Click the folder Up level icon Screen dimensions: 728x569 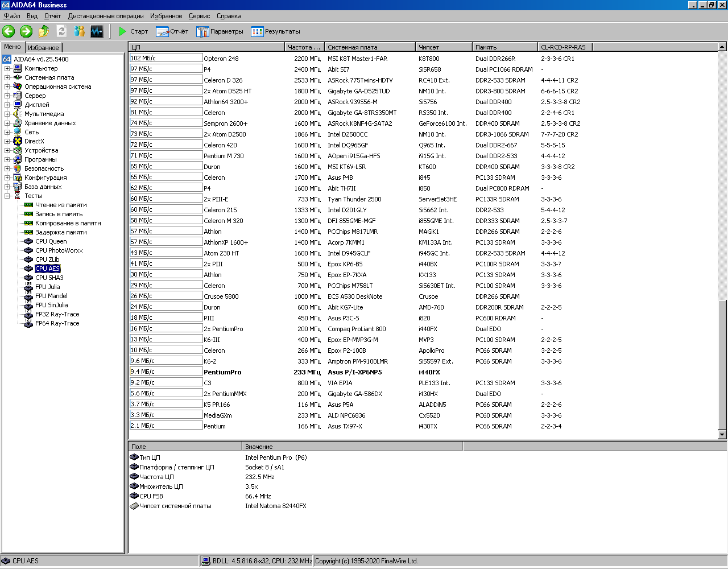(x=44, y=31)
